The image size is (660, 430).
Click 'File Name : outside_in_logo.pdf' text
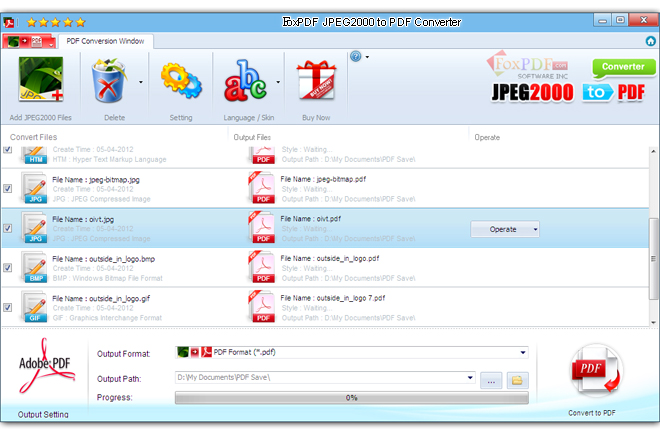click(330, 258)
